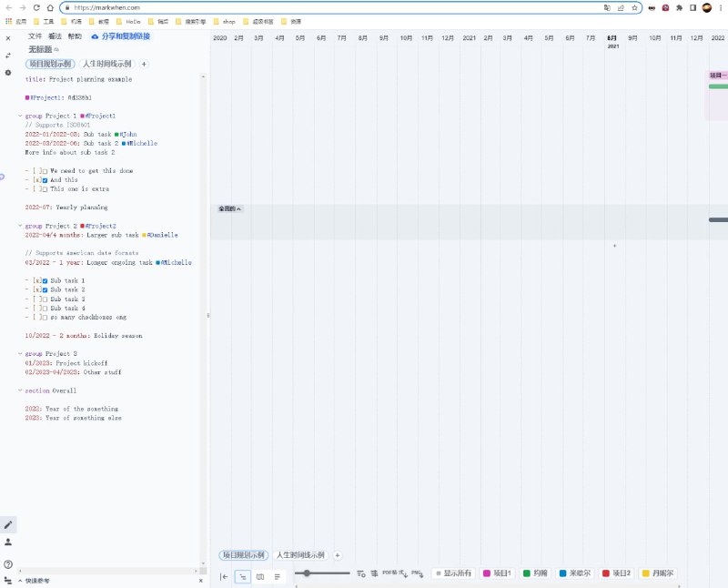Switch to the calendar view icon

pyautogui.click(x=260, y=576)
